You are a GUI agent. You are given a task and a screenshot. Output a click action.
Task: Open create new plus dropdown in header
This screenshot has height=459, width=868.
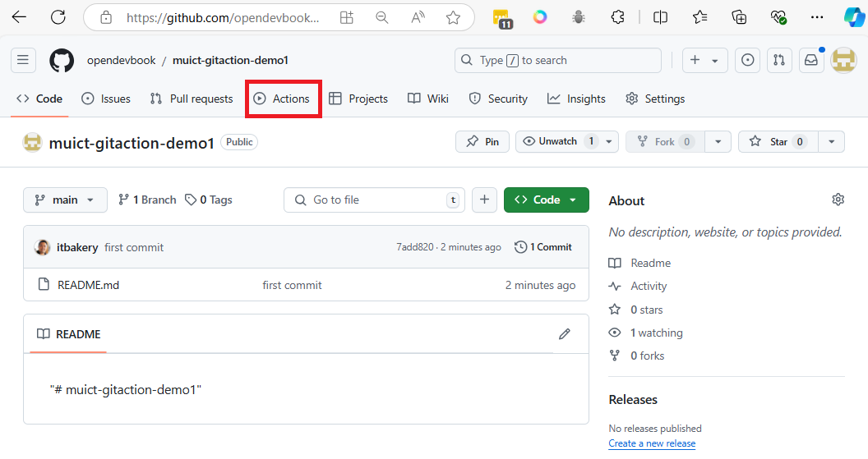click(x=704, y=60)
